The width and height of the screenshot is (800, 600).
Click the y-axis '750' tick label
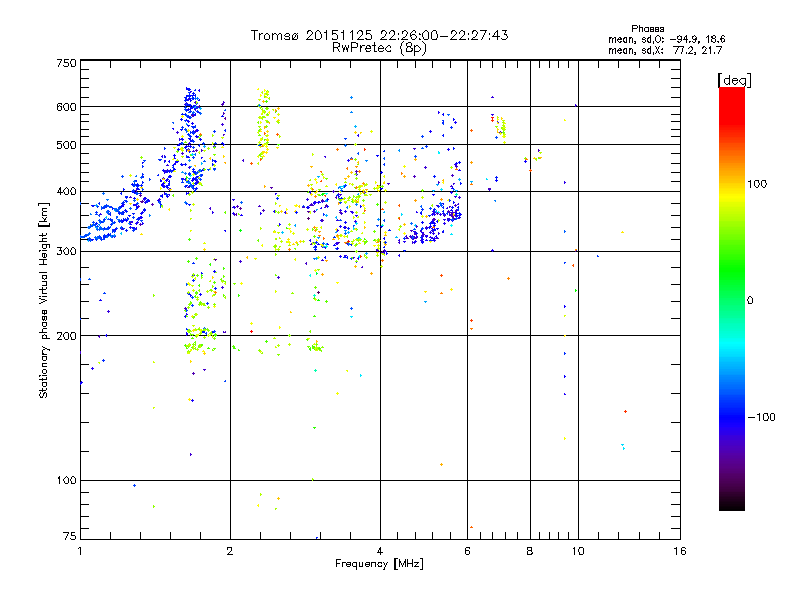[66, 63]
